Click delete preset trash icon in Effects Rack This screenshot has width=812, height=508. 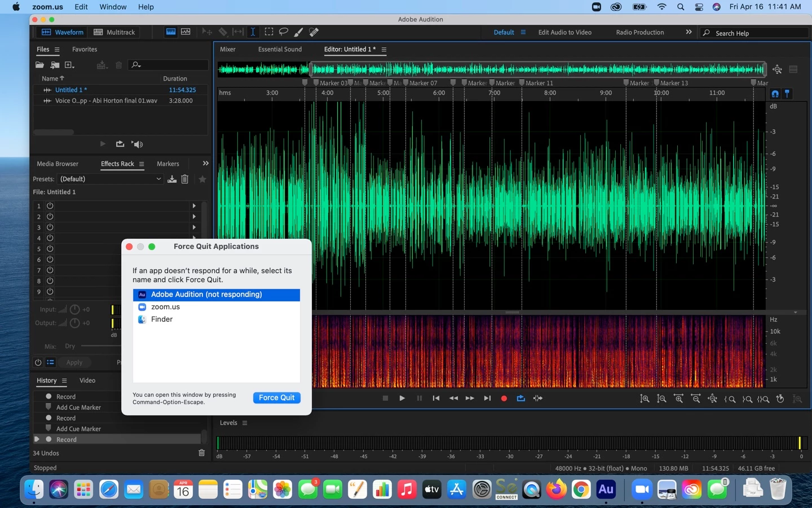[x=184, y=179]
